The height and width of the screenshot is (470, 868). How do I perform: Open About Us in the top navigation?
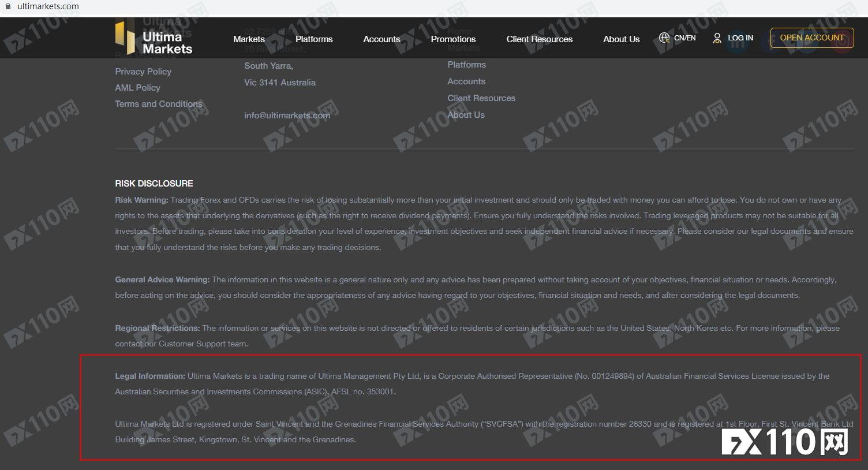point(622,39)
